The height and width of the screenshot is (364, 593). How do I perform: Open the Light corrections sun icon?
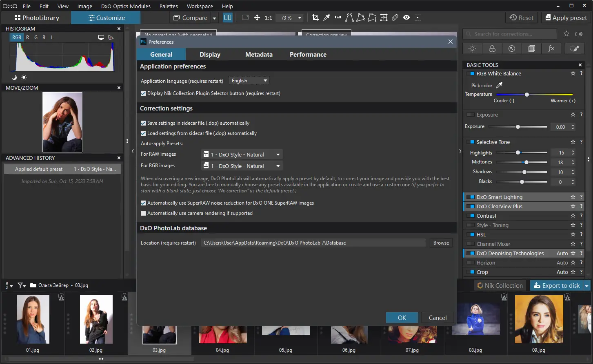[x=472, y=49]
